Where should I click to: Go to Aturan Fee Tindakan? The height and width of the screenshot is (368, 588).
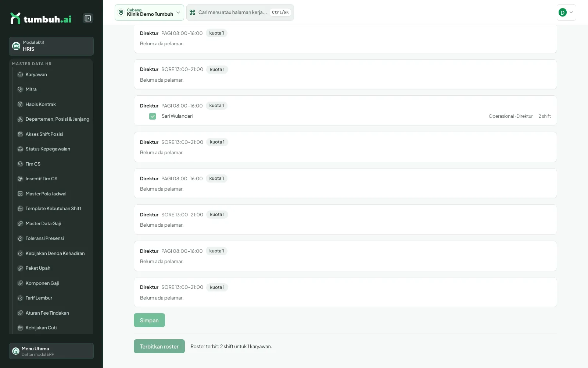[x=52, y=313]
